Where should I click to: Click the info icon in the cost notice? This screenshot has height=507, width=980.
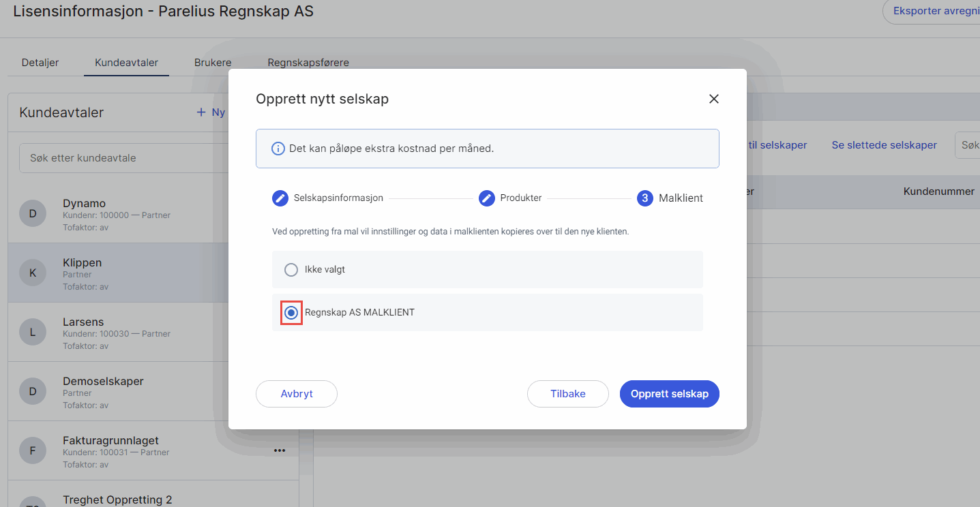click(x=278, y=149)
